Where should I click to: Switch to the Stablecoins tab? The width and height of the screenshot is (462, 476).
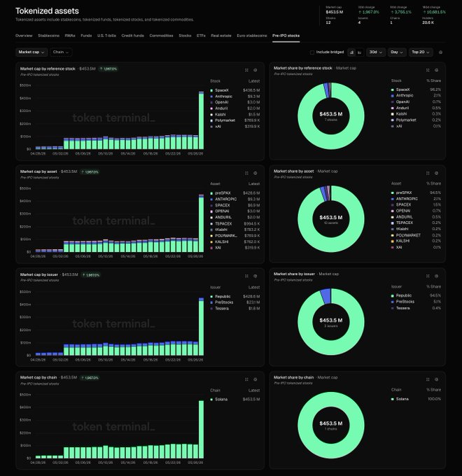click(x=48, y=36)
